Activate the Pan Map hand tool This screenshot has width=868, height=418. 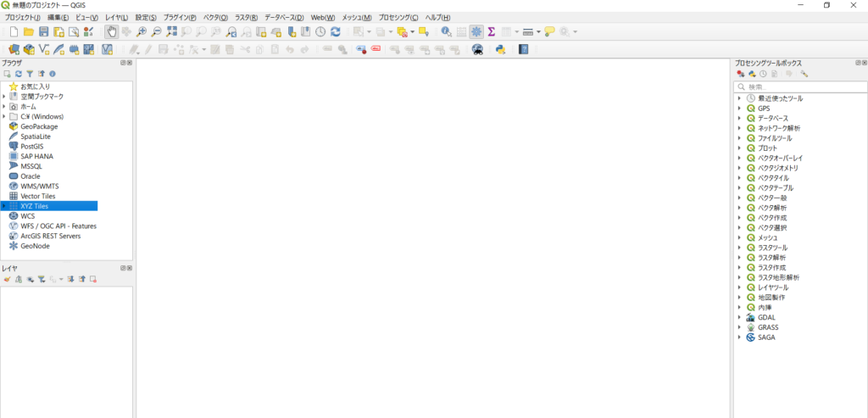tap(111, 32)
